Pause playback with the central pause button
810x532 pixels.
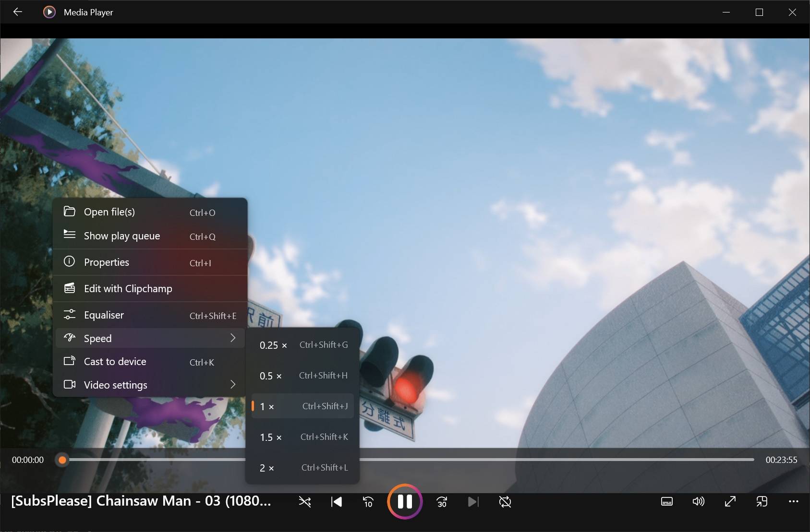pos(404,502)
